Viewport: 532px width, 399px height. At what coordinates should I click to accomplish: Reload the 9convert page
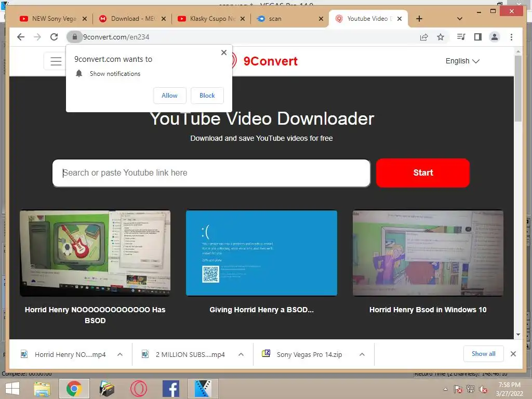tap(54, 37)
